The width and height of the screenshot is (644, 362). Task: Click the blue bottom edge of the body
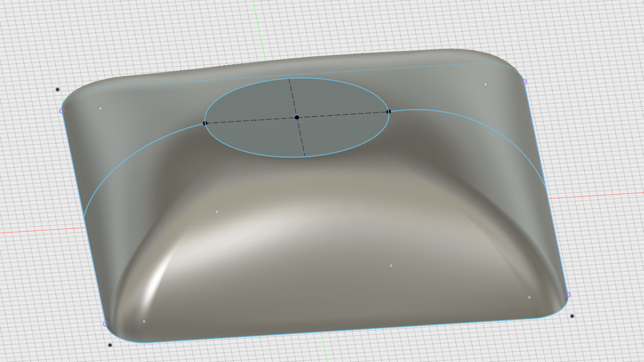pos(337,330)
